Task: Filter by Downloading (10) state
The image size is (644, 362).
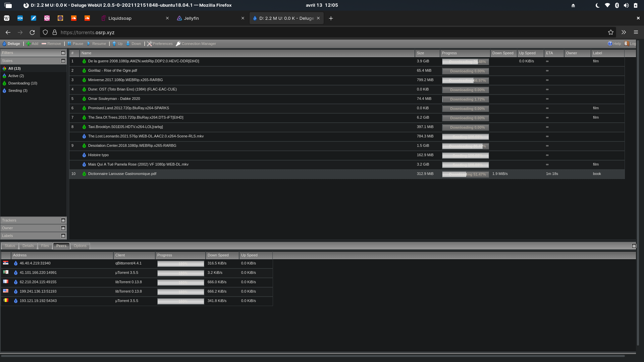Action: point(22,83)
